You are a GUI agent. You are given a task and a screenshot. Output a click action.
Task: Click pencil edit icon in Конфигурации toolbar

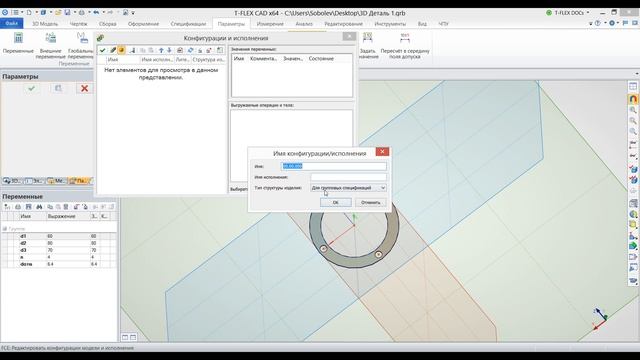[113, 50]
